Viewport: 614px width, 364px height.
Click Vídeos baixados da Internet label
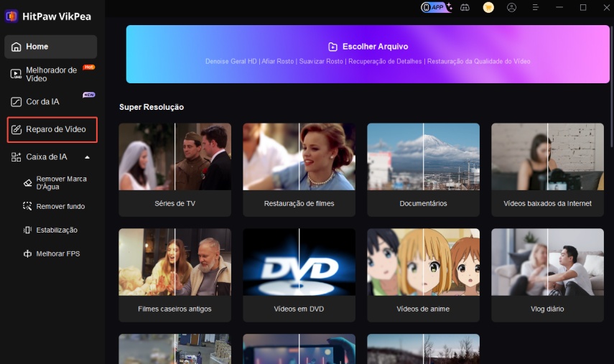click(x=547, y=203)
